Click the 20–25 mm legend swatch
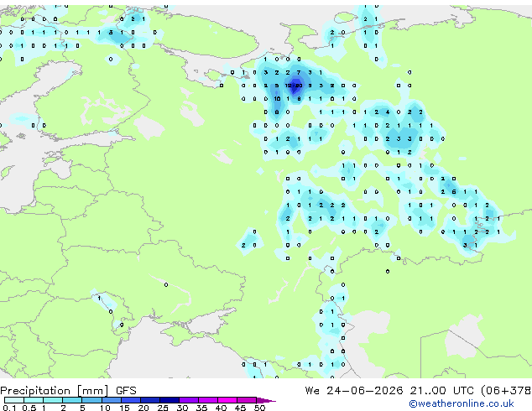532x411 pixels. point(149,400)
